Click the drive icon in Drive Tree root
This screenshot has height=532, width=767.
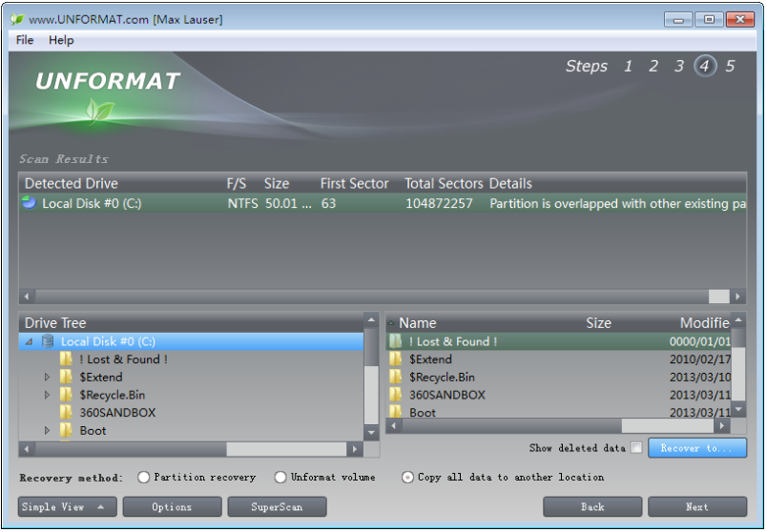tap(48, 340)
